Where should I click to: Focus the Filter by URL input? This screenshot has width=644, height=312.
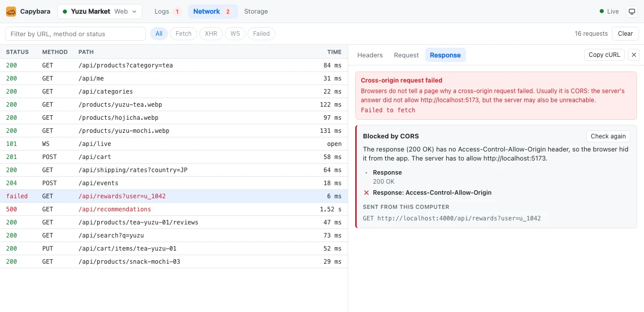pos(75,34)
